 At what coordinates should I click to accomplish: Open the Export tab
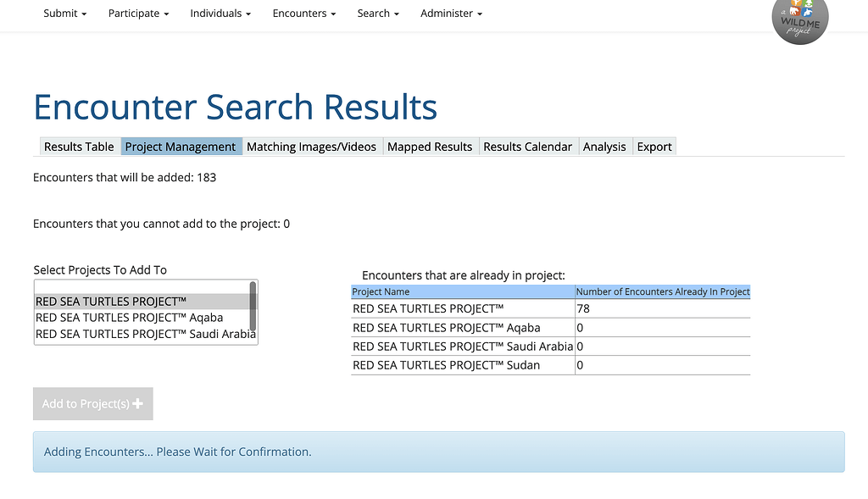pos(654,146)
